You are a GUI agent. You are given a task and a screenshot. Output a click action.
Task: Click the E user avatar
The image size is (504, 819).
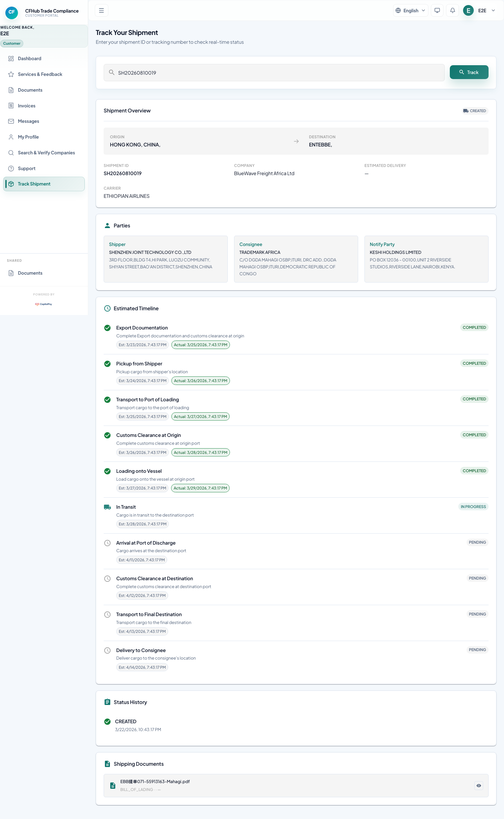pos(468,10)
